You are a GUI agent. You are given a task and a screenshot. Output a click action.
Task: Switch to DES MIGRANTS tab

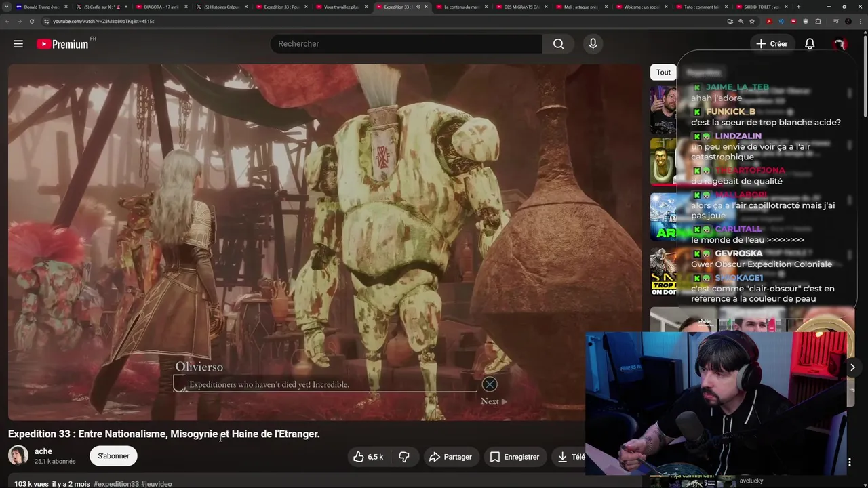click(x=521, y=7)
